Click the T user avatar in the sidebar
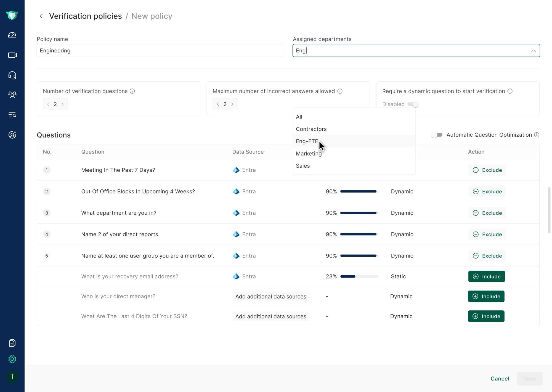This screenshot has height=392, width=552. point(12,377)
